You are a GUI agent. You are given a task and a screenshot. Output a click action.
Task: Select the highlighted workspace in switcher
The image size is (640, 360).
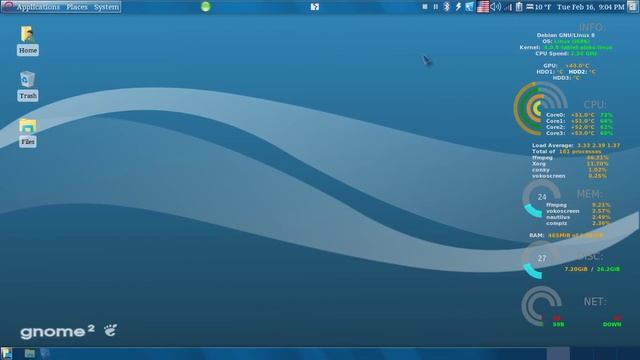pos(558,353)
